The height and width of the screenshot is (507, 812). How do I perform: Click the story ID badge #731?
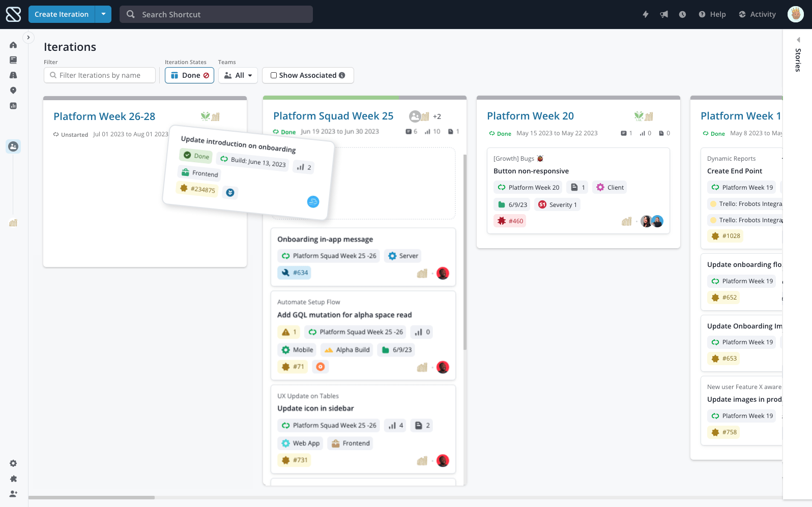[x=294, y=460]
